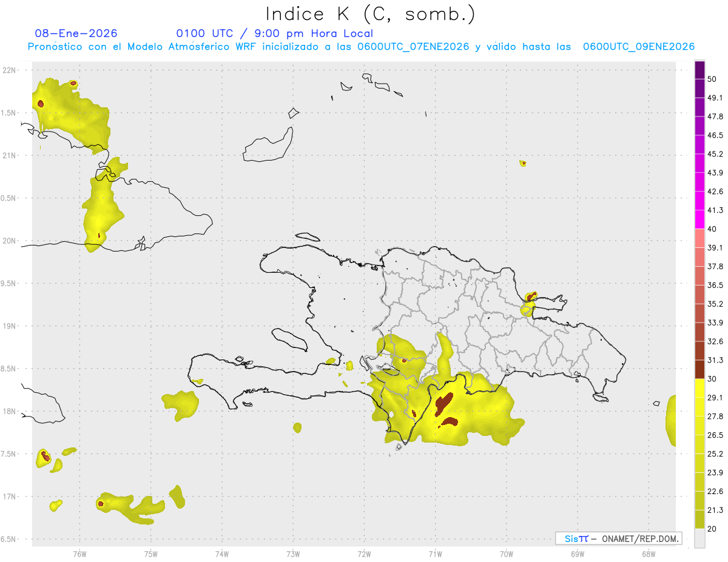
Task: Click the "SisTT - ONAMET/REP.DOM." credit box
Action: coord(618,538)
